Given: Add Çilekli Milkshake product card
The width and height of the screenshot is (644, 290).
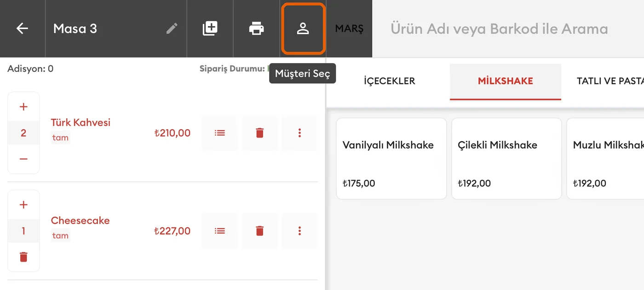Looking at the screenshot, I should click(x=506, y=159).
